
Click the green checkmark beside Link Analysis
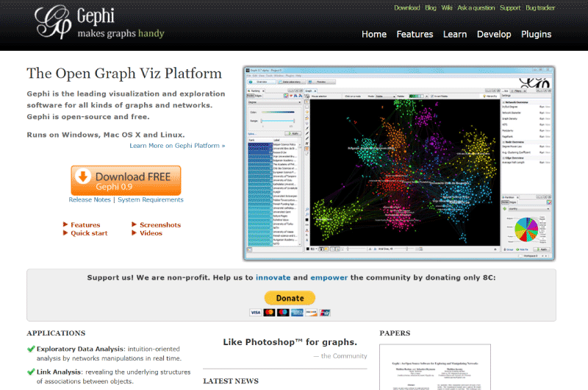tap(31, 372)
